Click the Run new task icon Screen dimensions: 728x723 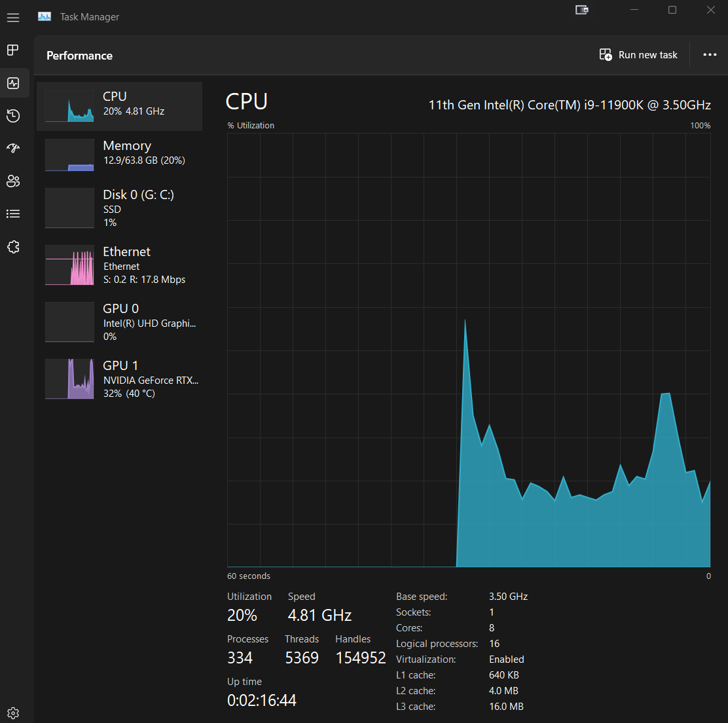[x=606, y=55]
